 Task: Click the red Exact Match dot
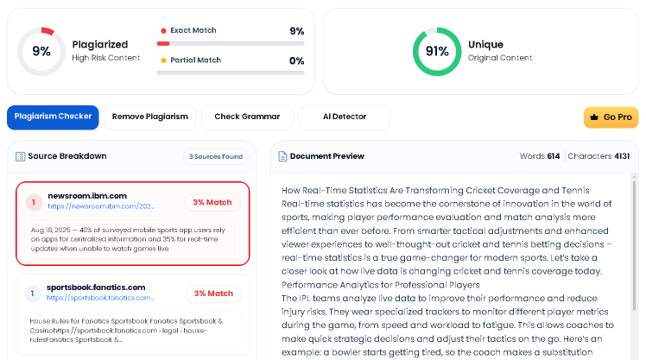163,30
